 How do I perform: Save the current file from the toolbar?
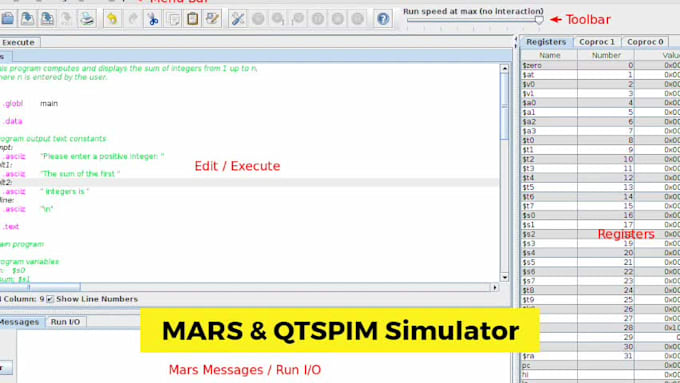(x=27, y=19)
